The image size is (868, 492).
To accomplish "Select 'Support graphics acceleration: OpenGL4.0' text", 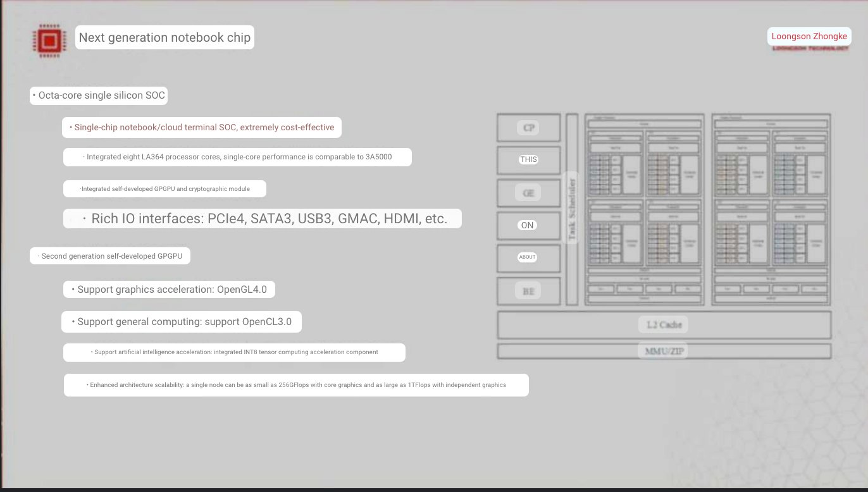I will point(169,290).
